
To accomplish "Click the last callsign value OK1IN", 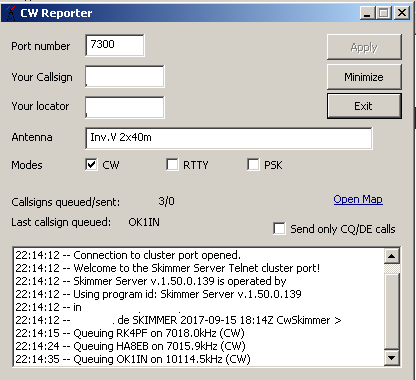I will coord(144,222).
